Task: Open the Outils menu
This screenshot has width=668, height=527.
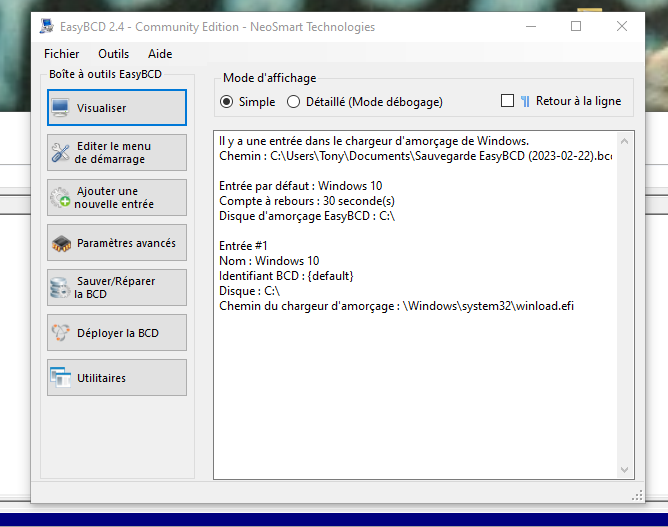Action: coord(113,54)
